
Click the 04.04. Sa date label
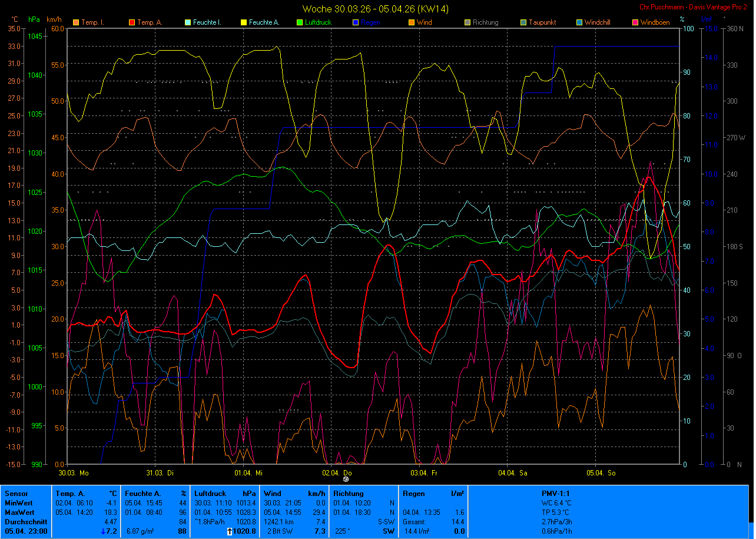[512, 472]
